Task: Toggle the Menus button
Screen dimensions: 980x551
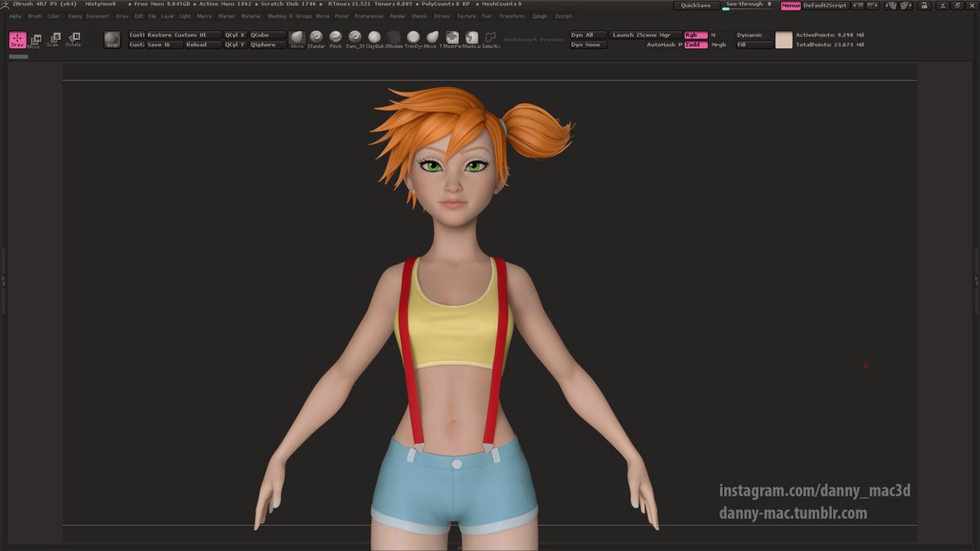Action: pyautogui.click(x=791, y=6)
